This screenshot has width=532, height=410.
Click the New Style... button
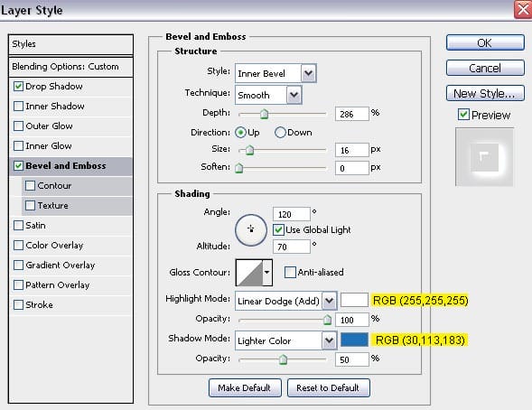(485, 93)
